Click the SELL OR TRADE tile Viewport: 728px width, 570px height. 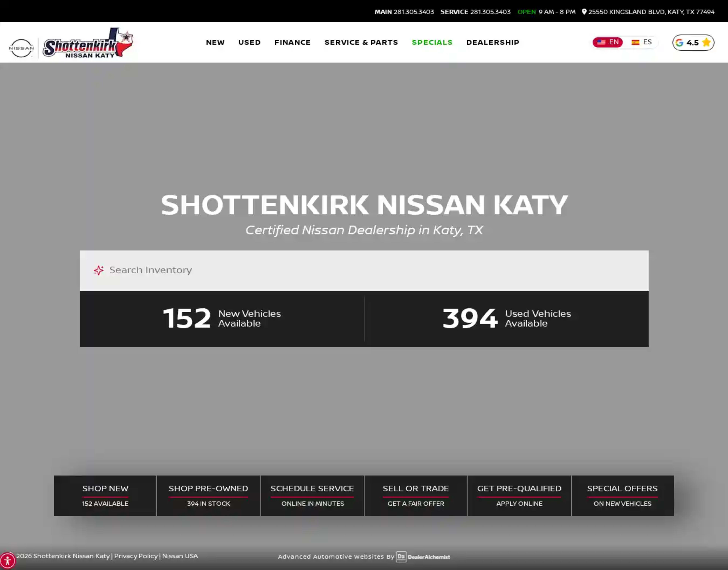[416, 496]
